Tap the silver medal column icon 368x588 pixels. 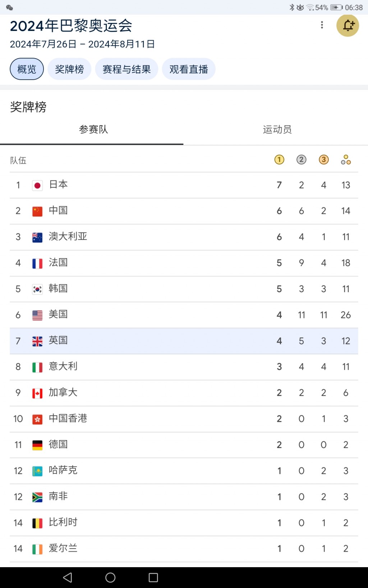[302, 160]
